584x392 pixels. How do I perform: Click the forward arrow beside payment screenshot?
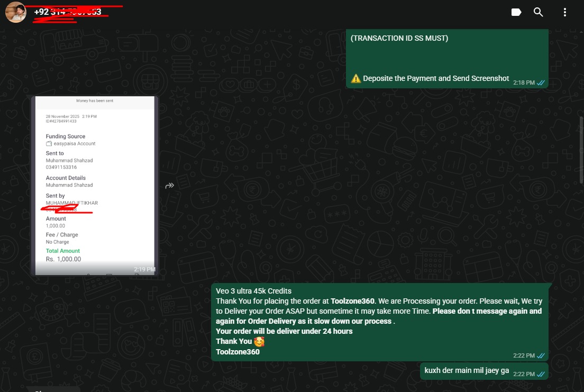[170, 186]
